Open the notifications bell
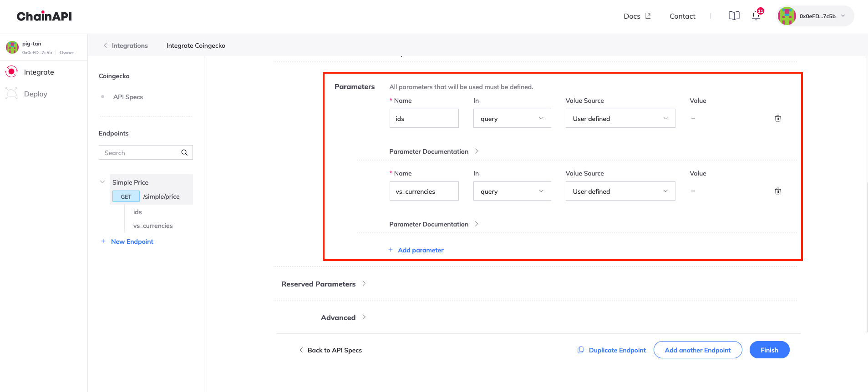 pyautogui.click(x=756, y=16)
